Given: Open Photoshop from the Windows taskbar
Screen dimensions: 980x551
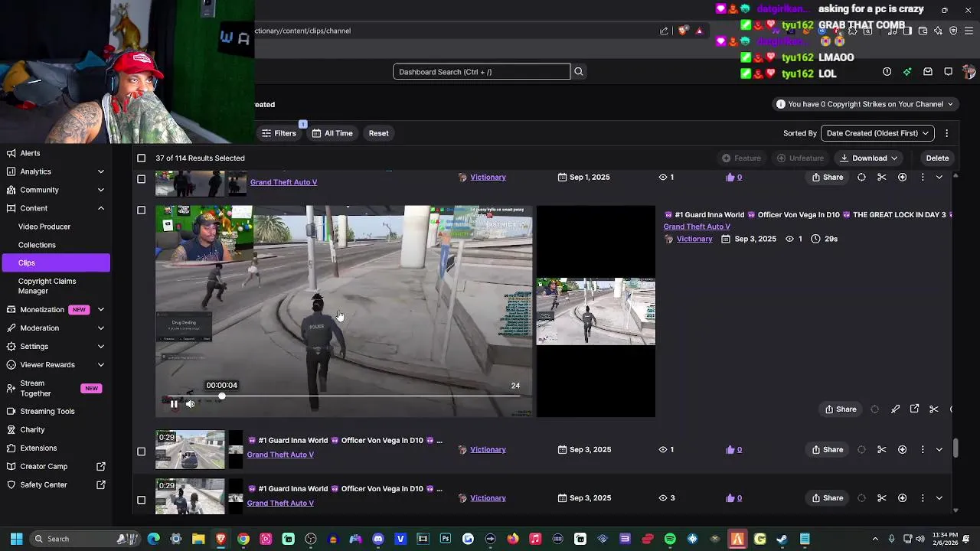Looking at the screenshot, I should pyautogui.click(x=446, y=539).
